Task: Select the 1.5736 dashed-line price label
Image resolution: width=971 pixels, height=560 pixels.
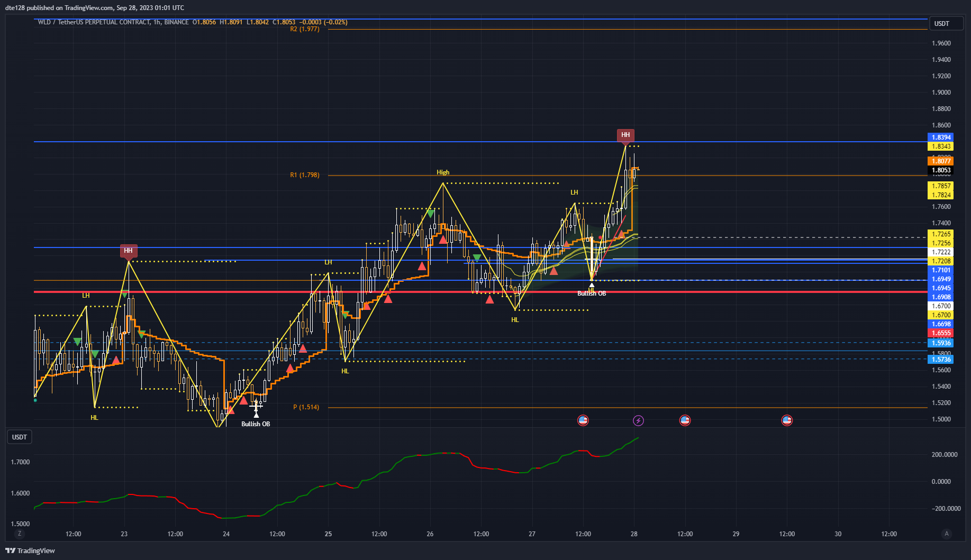Action: click(941, 360)
